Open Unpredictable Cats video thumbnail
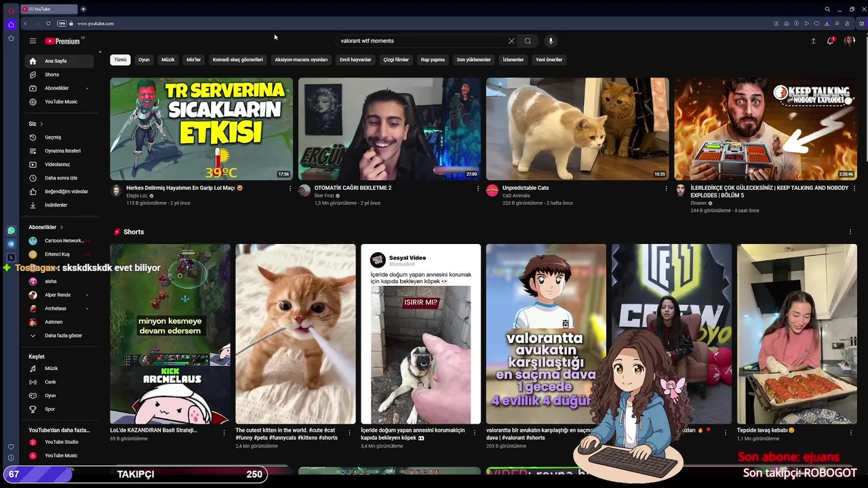This screenshot has width=868, height=488. pos(577,129)
